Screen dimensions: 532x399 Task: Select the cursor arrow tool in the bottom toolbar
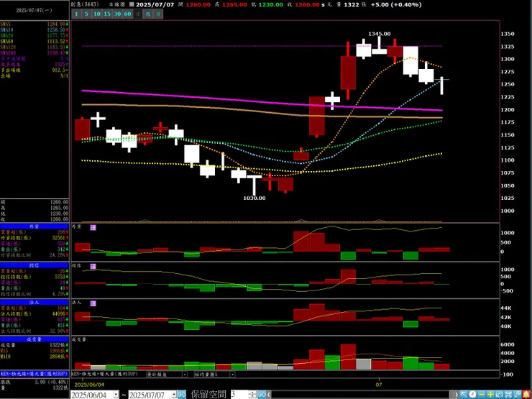click(x=464, y=395)
